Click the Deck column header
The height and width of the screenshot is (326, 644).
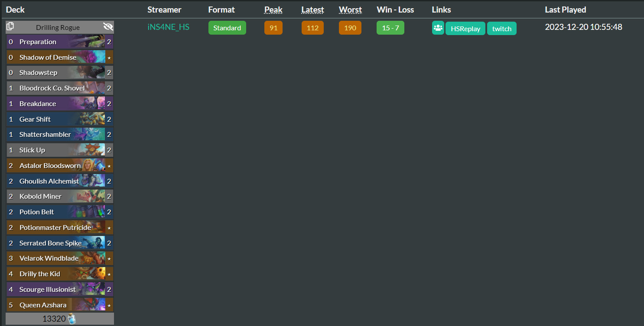point(15,10)
